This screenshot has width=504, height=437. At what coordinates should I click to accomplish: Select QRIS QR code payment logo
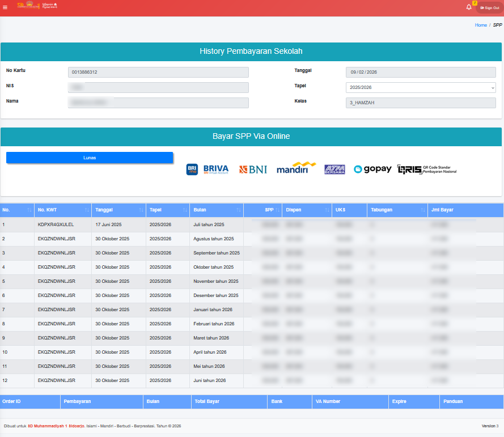(x=427, y=169)
